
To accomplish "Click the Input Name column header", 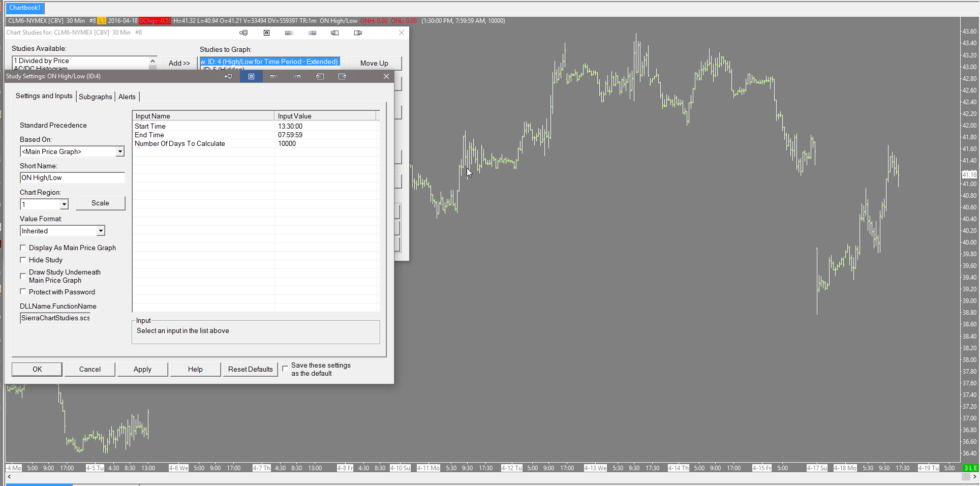I will point(203,116).
